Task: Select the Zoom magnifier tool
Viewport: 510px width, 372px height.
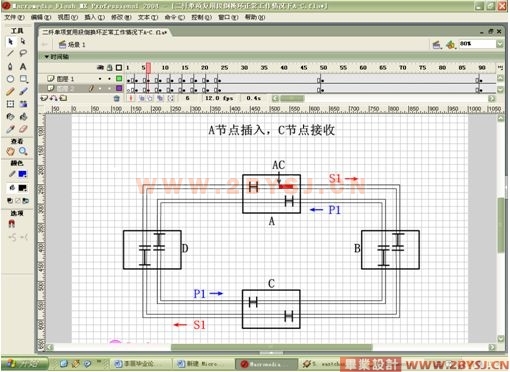Action: click(x=23, y=151)
